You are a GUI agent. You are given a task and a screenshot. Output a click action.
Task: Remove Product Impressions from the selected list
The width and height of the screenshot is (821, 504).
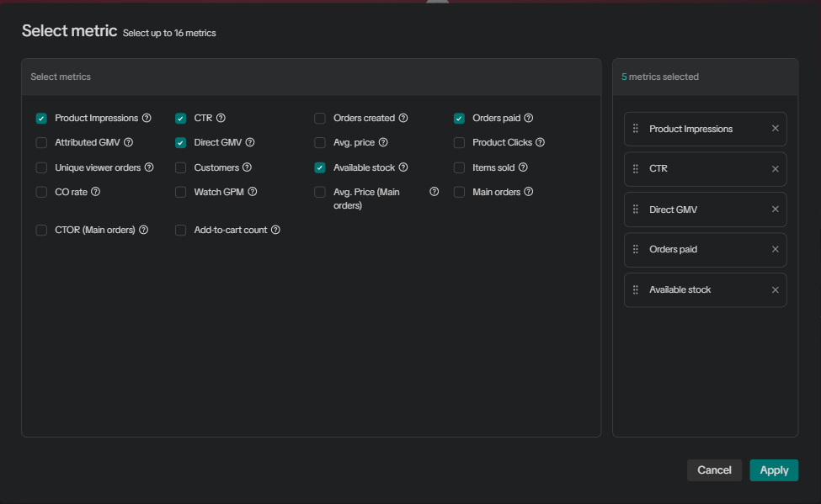click(776, 129)
